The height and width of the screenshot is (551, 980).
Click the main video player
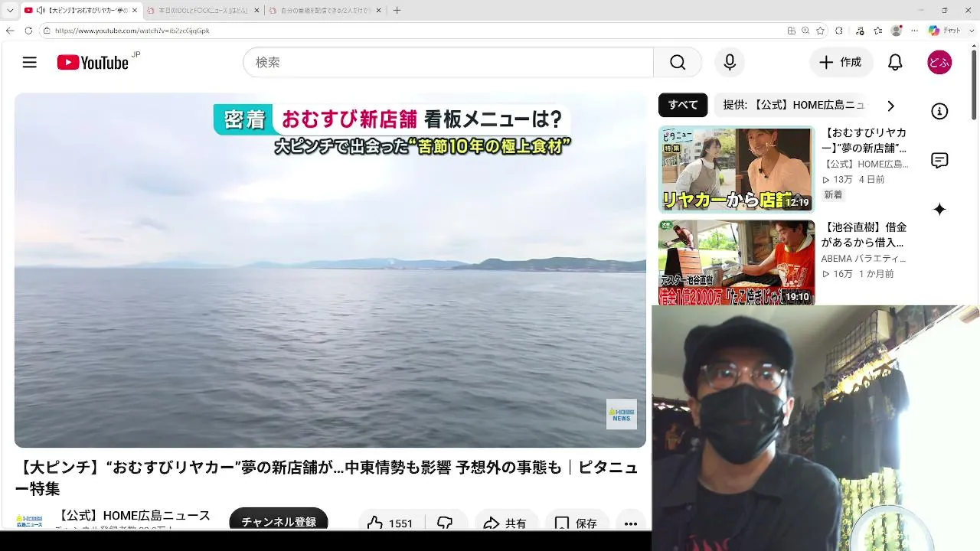(330, 270)
